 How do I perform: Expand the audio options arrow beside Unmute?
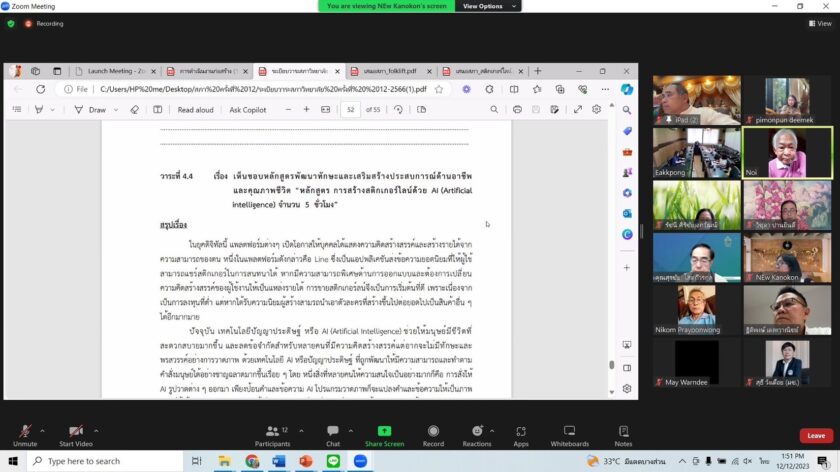point(42,428)
